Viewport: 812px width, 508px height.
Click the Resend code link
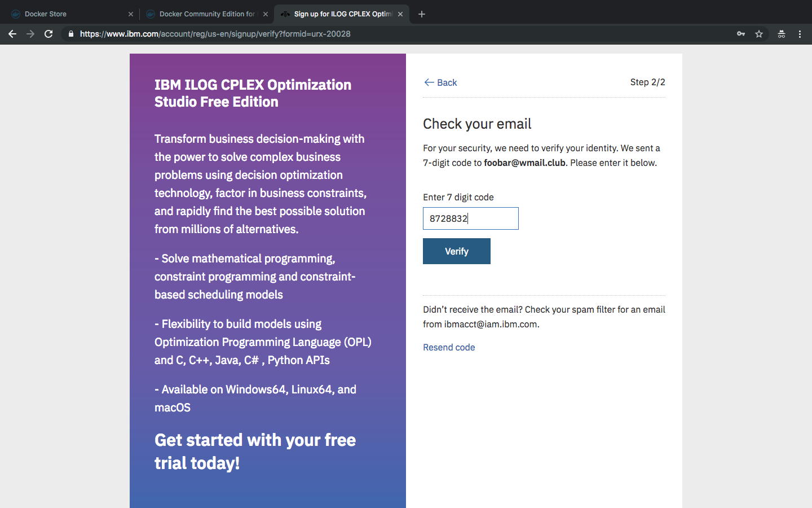(449, 347)
